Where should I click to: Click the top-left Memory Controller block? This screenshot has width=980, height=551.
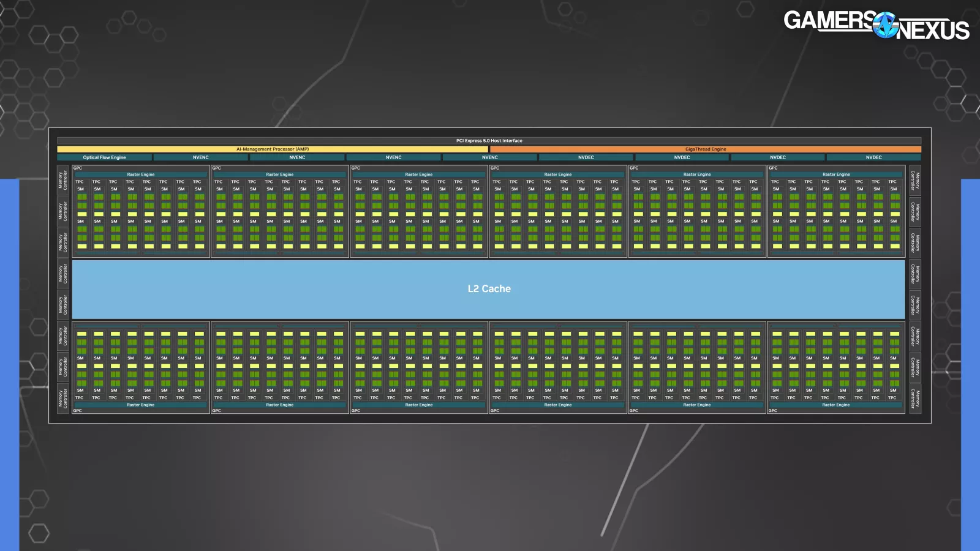tap(62, 180)
